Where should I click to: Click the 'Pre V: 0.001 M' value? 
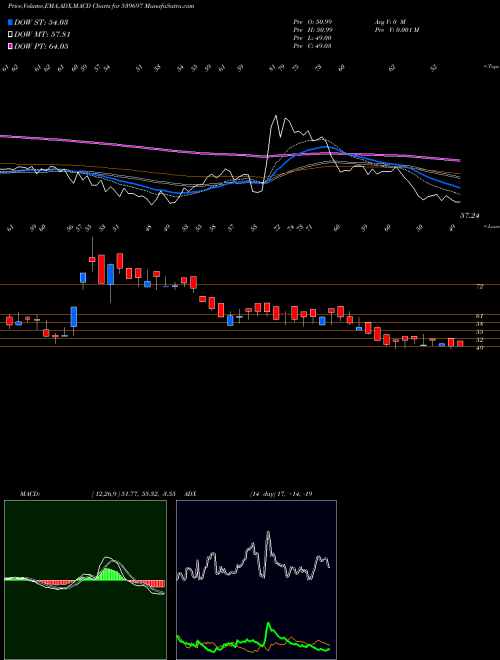coord(396,30)
